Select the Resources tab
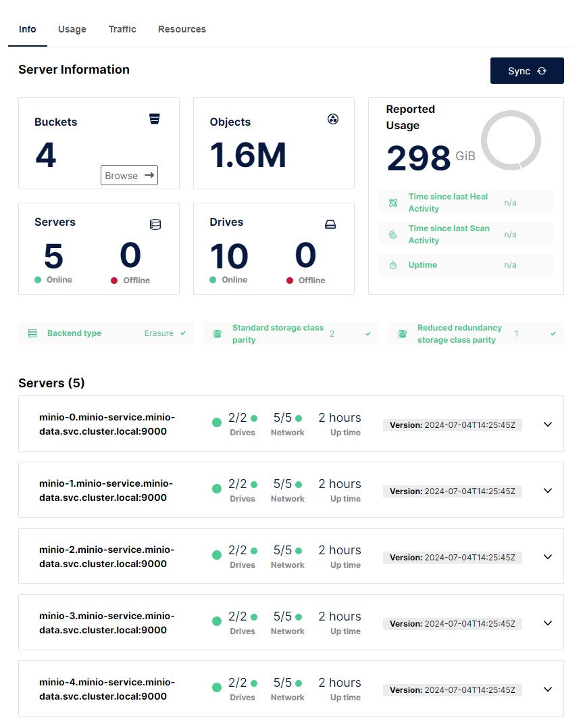This screenshot has width=585, height=728. (182, 29)
